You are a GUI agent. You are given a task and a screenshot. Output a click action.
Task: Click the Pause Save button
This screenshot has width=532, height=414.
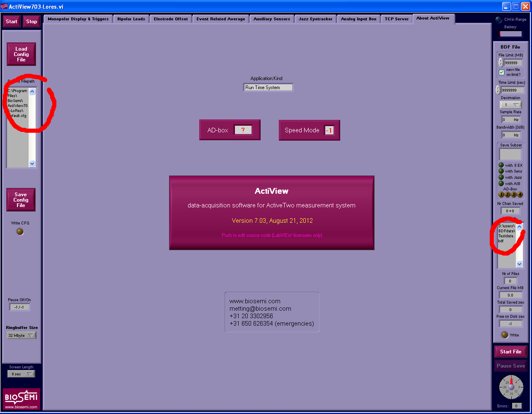510,366
